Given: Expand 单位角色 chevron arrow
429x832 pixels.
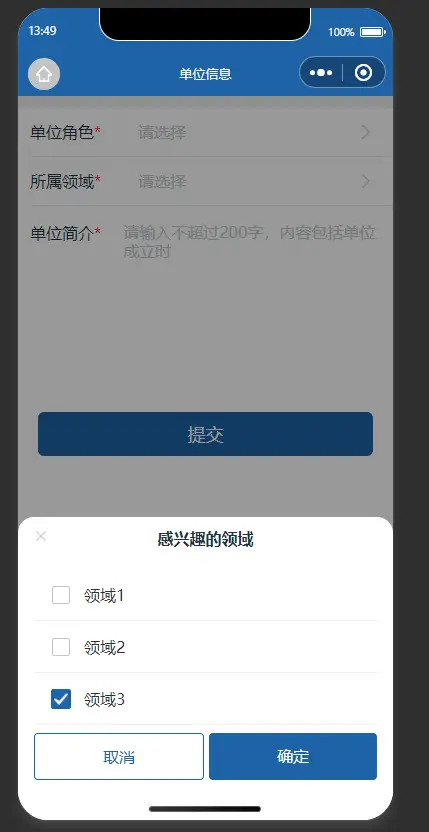Looking at the screenshot, I should click(365, 133).
